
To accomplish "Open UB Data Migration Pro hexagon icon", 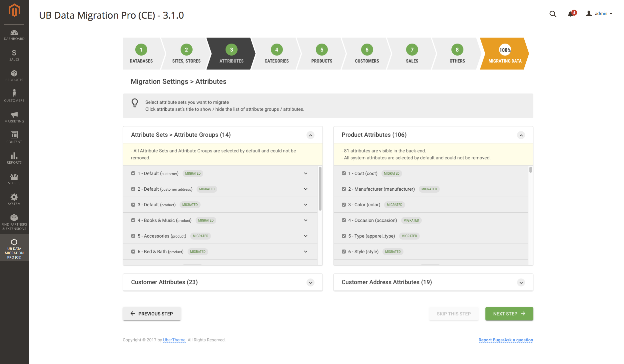I will 14,242.
